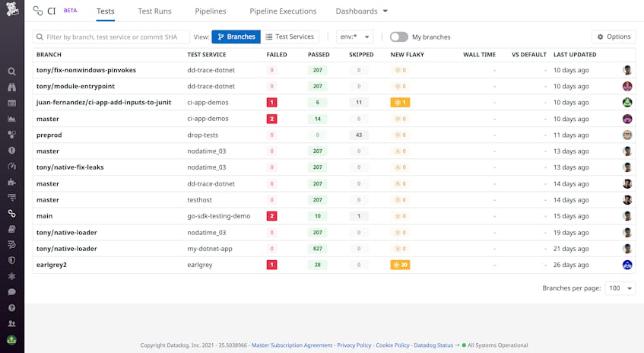Screen dimensions: 644x353
Task: Sort by WALL TIME column header
Action: 479,55
